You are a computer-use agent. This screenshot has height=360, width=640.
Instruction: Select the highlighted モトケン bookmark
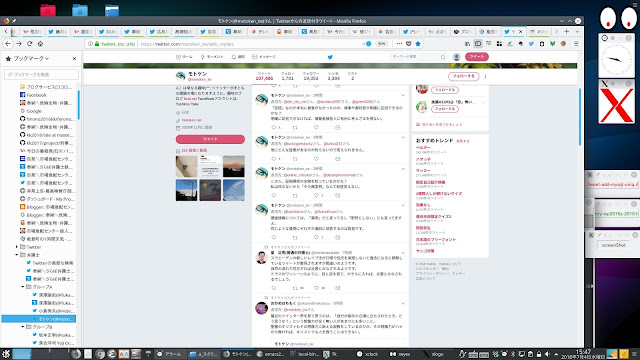(38, 319)
